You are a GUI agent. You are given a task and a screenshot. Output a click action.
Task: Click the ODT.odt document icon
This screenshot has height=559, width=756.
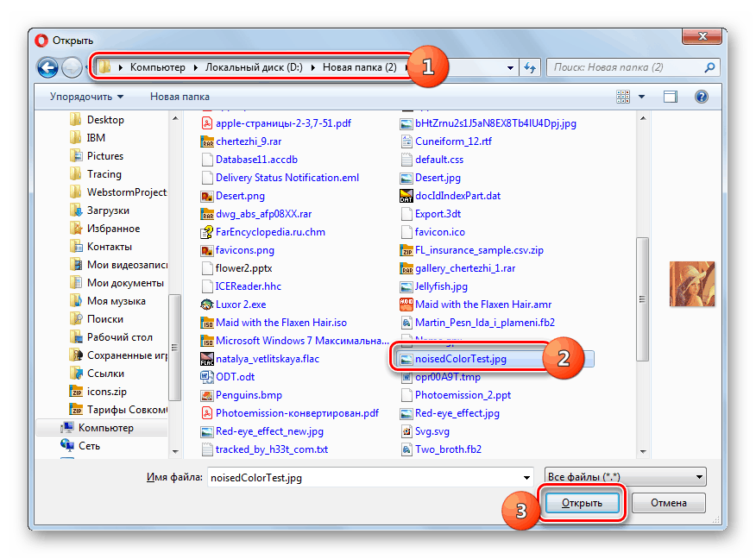(207, 377)
